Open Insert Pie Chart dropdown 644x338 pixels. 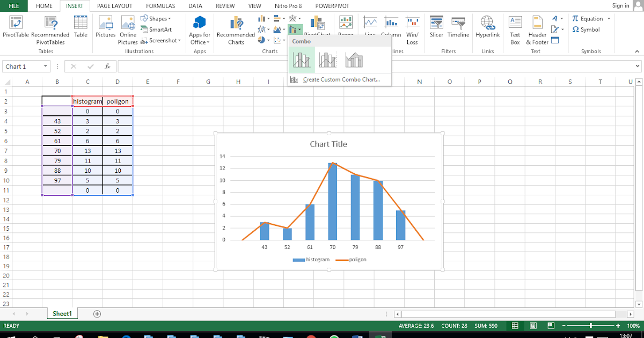click(x=264, y=40)
